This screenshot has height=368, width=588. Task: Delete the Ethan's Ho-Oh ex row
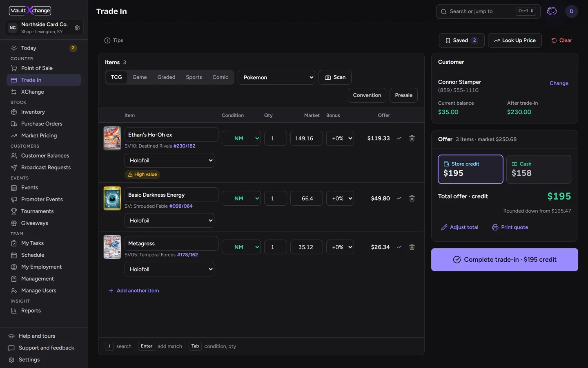coord(412,138)
